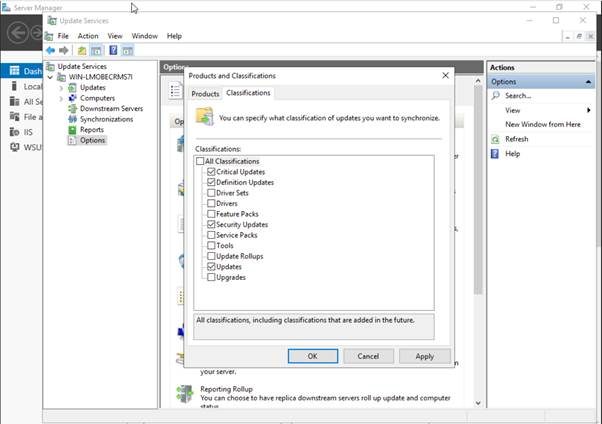
Task: Select the WIN-LMOBECRMS7I server node
Action: [x=100, y=77]
